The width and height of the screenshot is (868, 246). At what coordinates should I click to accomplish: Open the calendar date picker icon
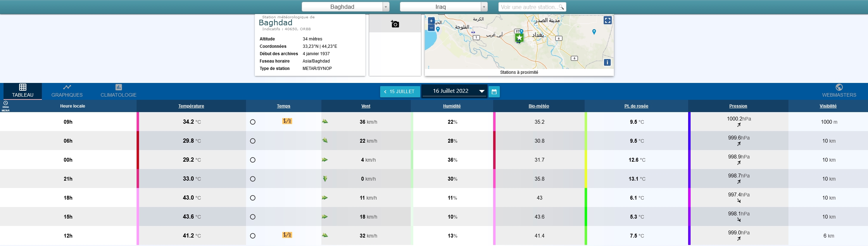click(494, 92)
